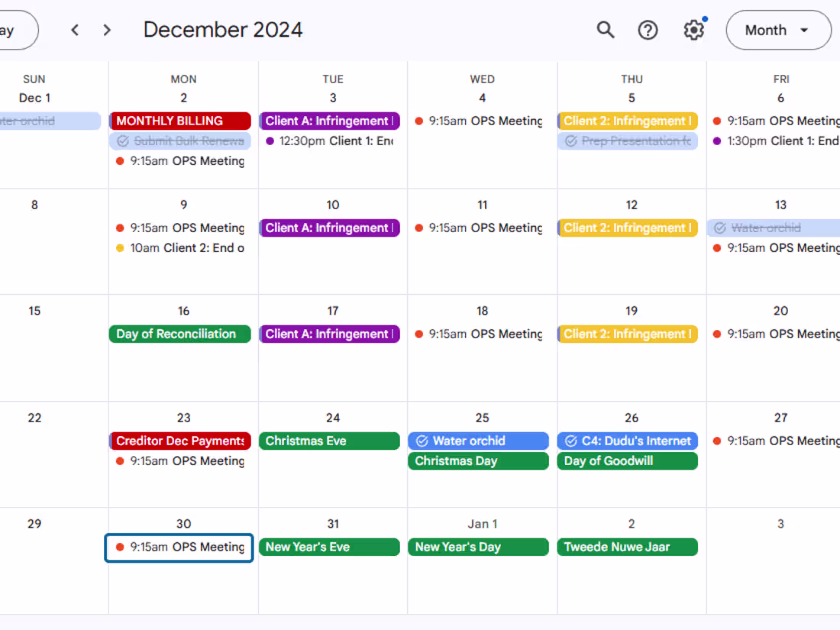Open 9:15am OPS Meeting on Monday 9

coord(180,228)
